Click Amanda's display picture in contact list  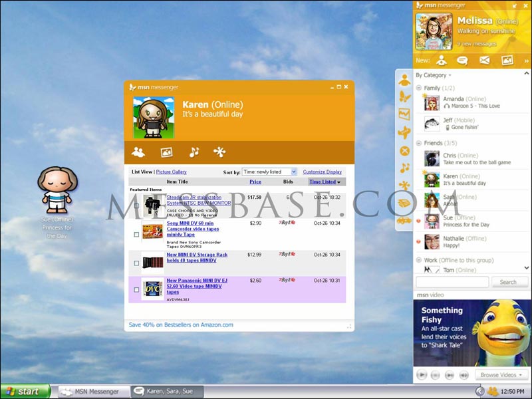(432, 103)
